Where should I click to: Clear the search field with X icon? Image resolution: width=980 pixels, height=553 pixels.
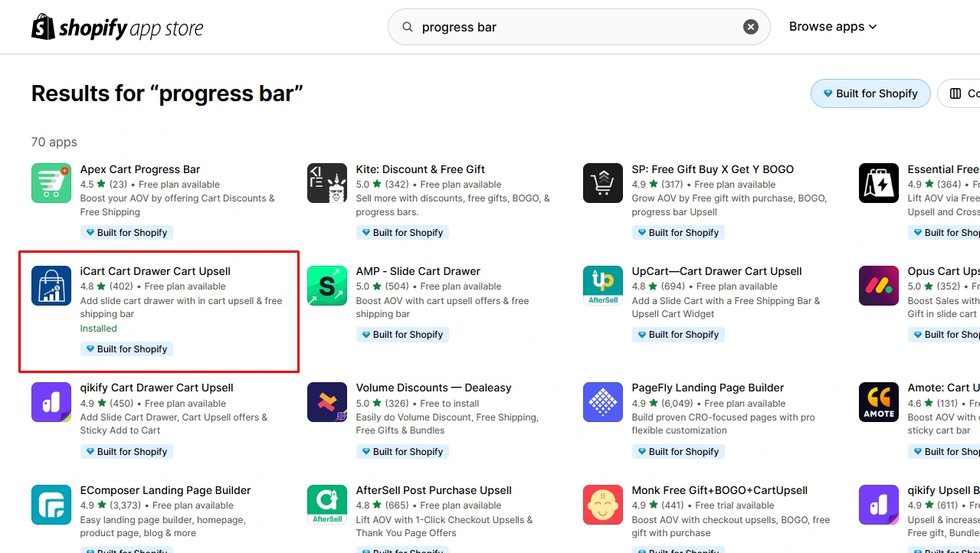pos(751,27)
